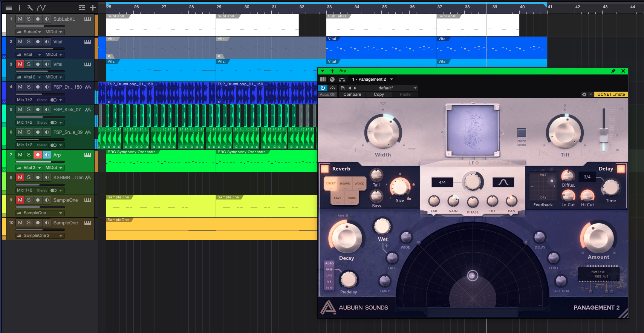644x333 pixels.
Task: Click the pin icon on plugin window
Action: (613, 71)
